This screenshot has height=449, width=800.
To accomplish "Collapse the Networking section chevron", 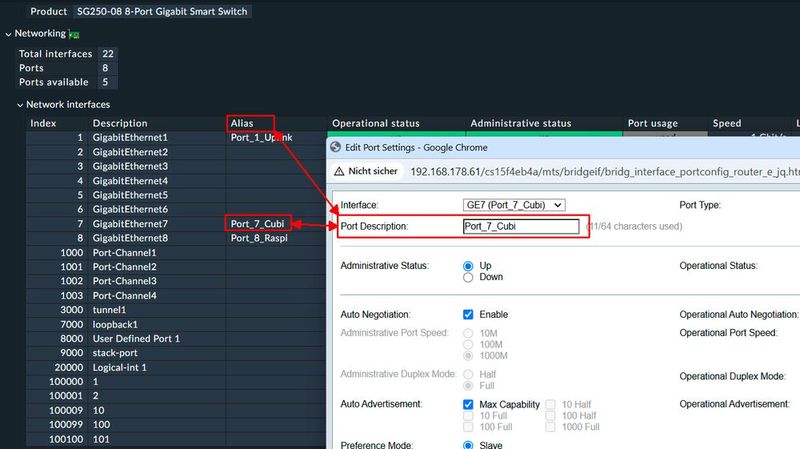I will [8, 34].
